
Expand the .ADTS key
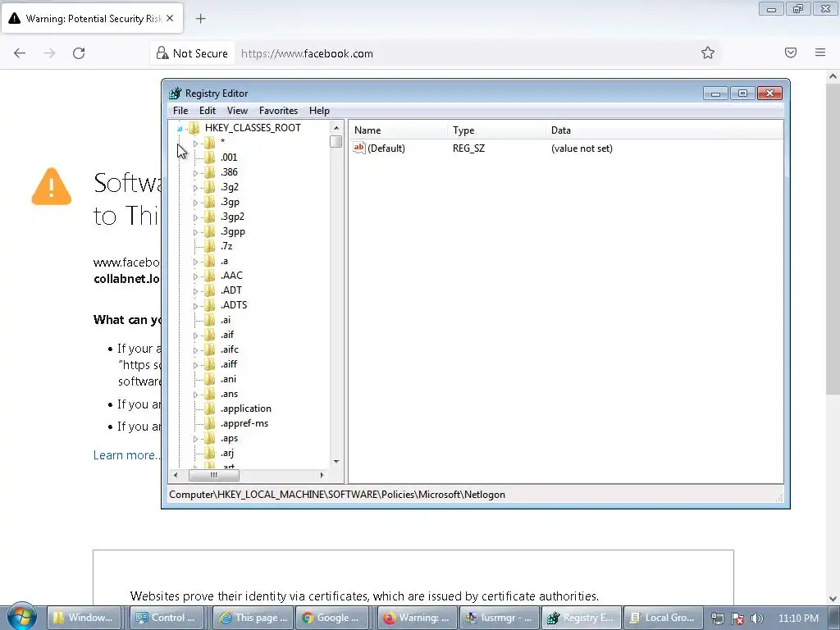(x=195, y=305)
